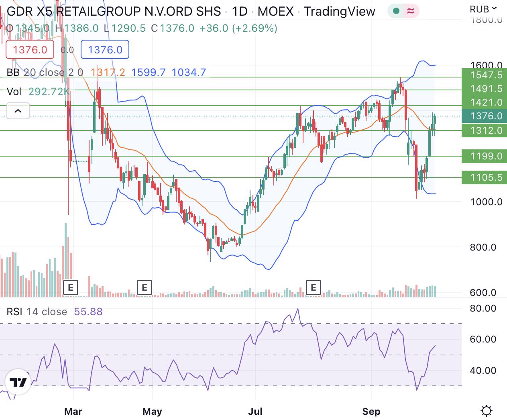Click the earnings E marker in August
Image resolution: width=507 pixels, height=420 pixels.
click(313, 287)
